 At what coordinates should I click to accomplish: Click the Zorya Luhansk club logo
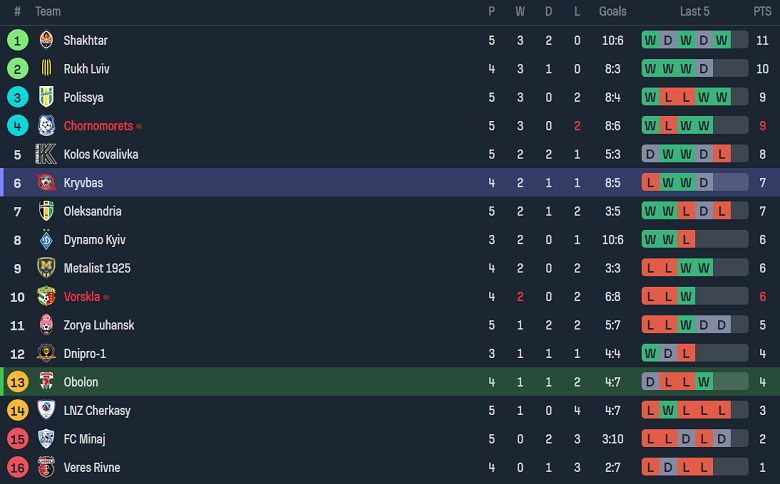[46, 325]
